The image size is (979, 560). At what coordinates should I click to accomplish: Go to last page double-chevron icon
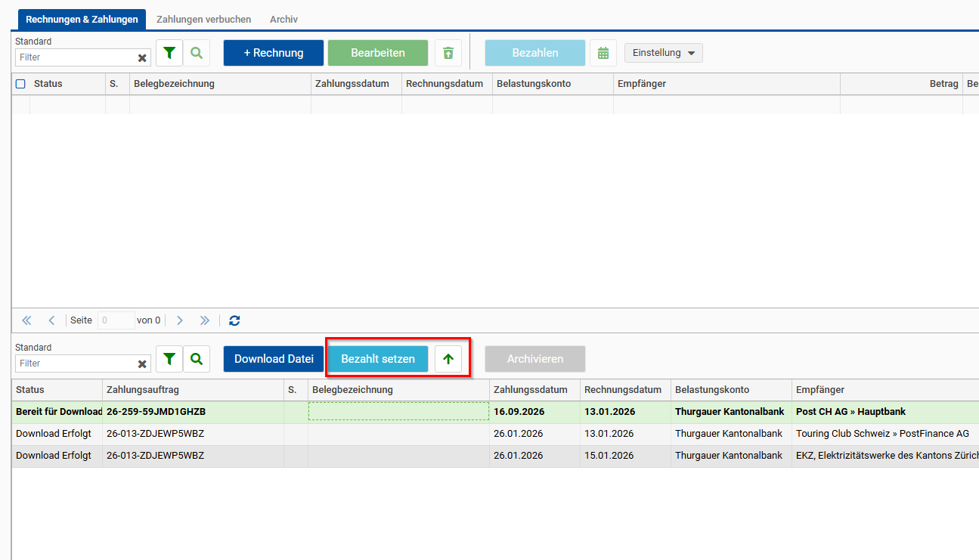[x=204, y=320]
